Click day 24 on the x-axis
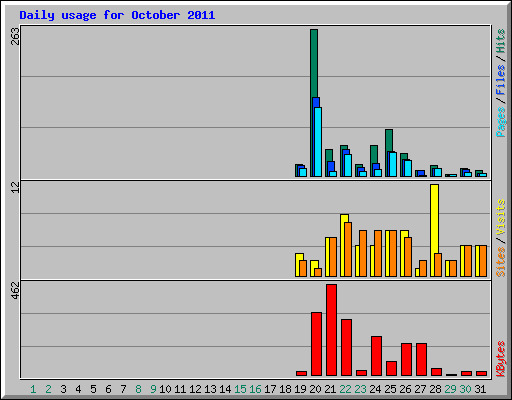The image size is (512, 400). click(375, 389)
